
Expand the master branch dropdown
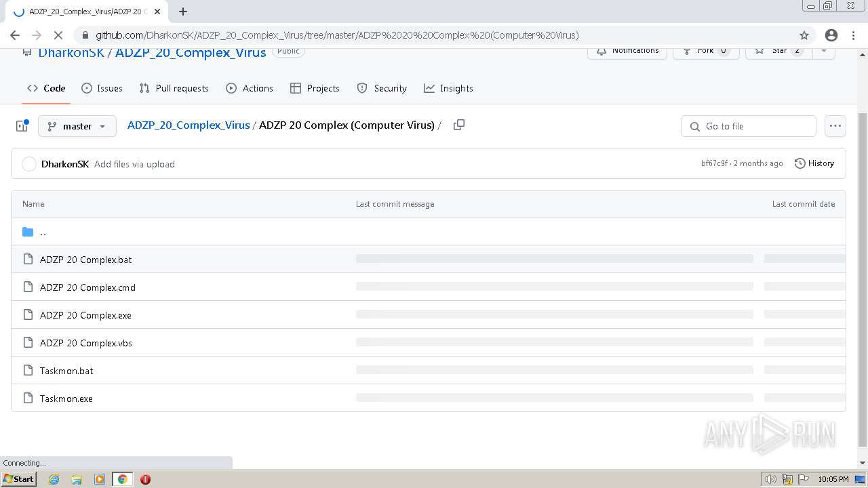coord(77,126)
